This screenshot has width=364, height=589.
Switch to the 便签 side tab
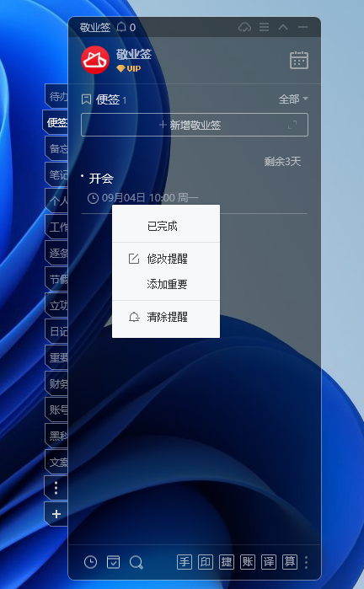[x=56, y=122]
